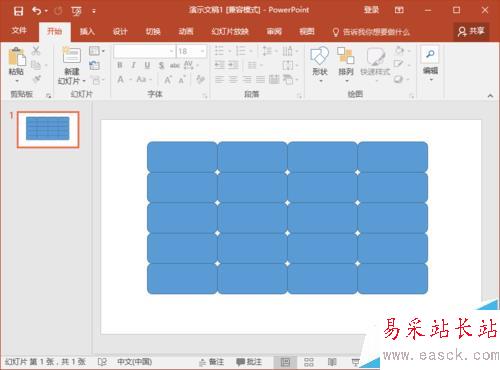The width and height of the screenshot is (500, 370).
Task: Click the font color A button
Action: [121, 79]
